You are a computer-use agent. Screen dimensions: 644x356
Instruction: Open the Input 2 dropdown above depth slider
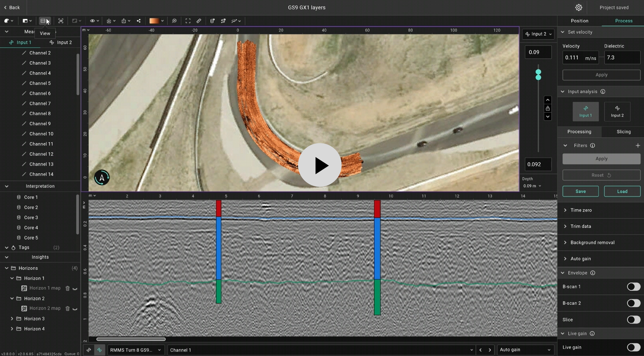coord(538,34)
